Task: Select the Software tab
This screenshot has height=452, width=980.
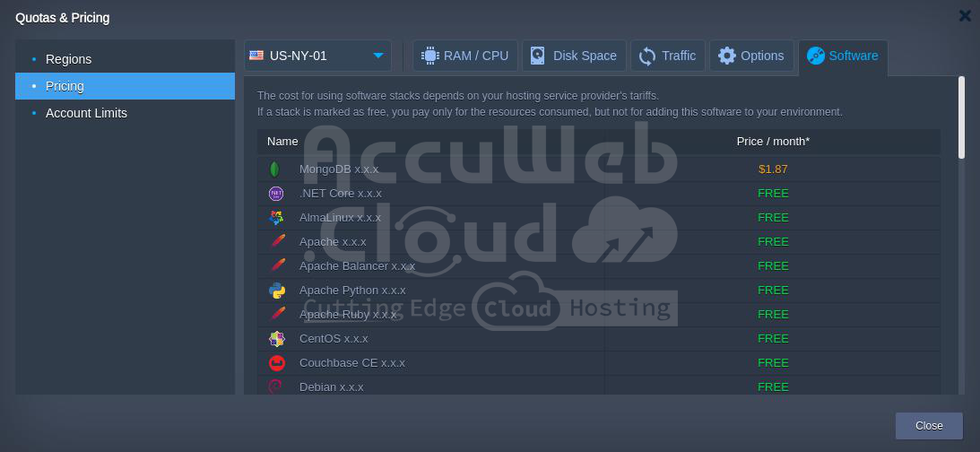Action: (842, 56)
